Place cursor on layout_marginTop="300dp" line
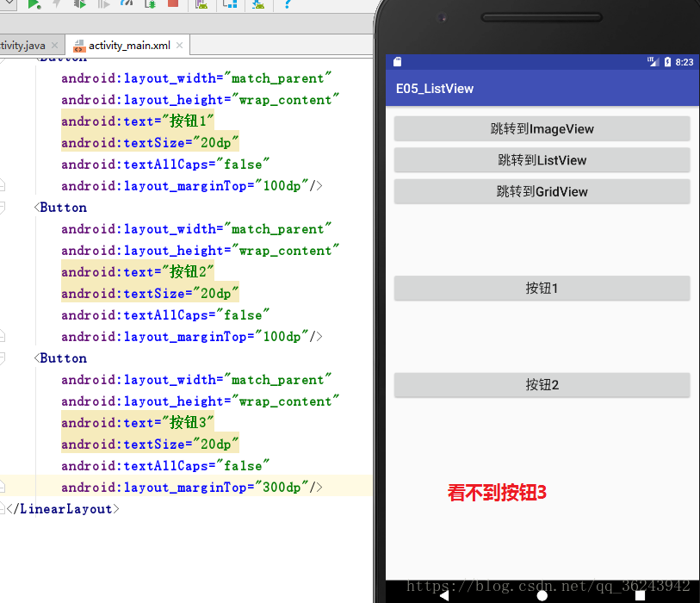This screenshot has width=700, height=603. coord(192,487)
